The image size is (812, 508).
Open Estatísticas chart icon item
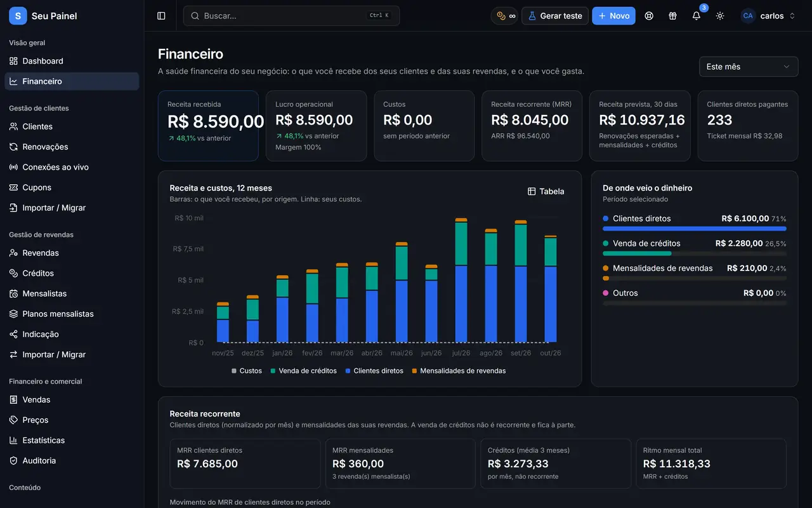click(x=72, y=440)
